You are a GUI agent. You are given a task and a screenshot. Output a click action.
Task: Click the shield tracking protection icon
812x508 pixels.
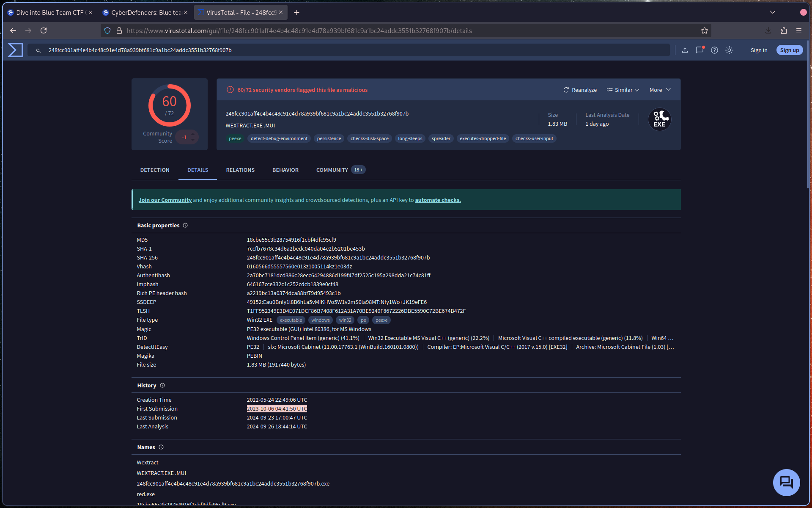tap(107, 30)
